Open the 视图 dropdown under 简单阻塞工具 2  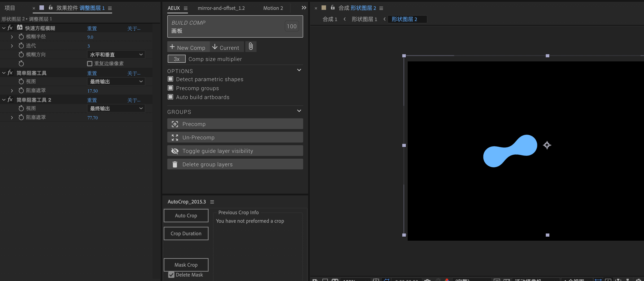pos(116,108)
